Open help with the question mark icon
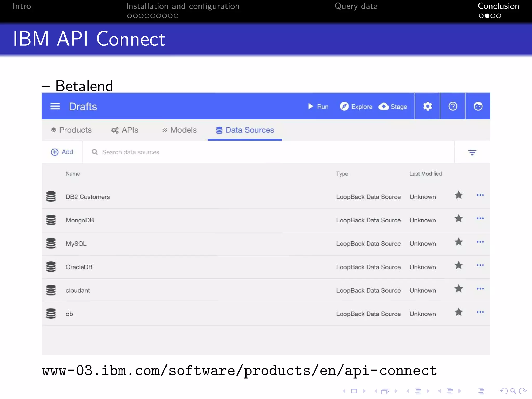This screenshot has height=399, width=532. (x=453, y=106)
